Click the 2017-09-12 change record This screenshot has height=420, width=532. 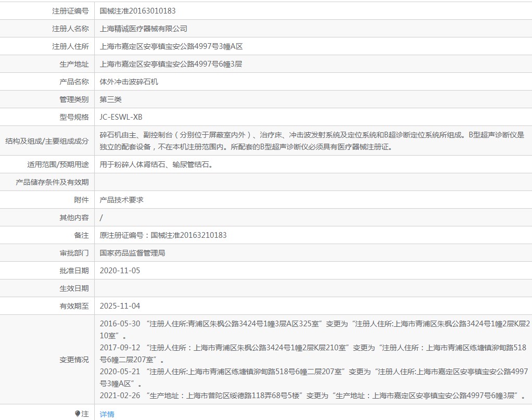313,353
